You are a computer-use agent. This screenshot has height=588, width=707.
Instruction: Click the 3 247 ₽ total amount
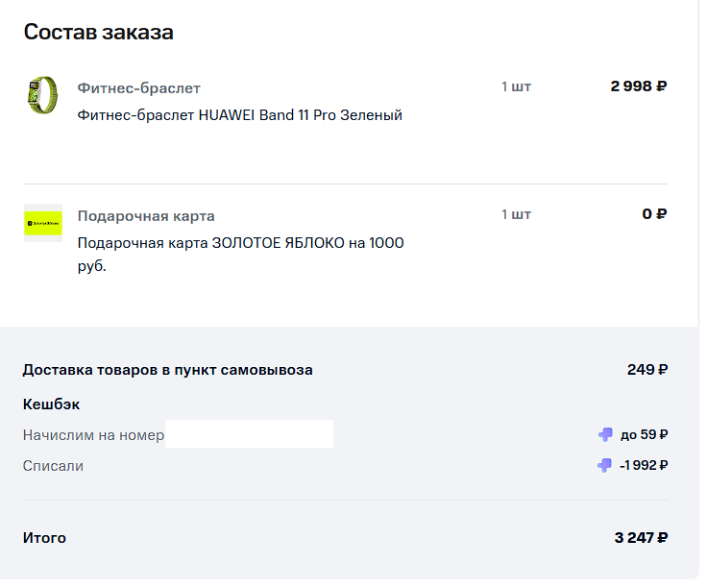click(641, 538)
